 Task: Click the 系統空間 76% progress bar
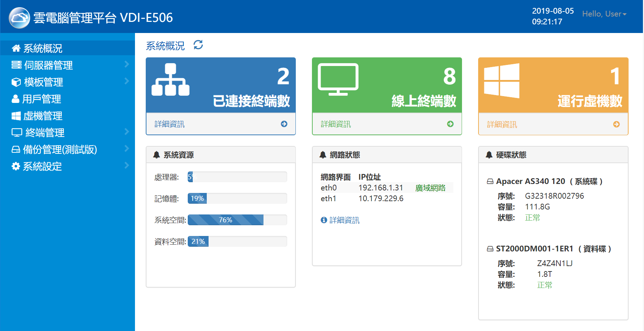[x=225, y=220]
